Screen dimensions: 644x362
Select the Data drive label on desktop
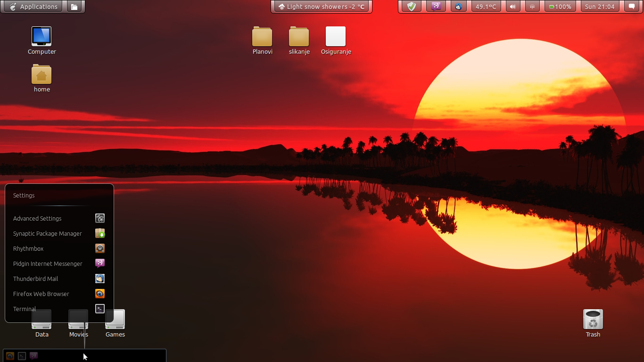coord(42,335)
